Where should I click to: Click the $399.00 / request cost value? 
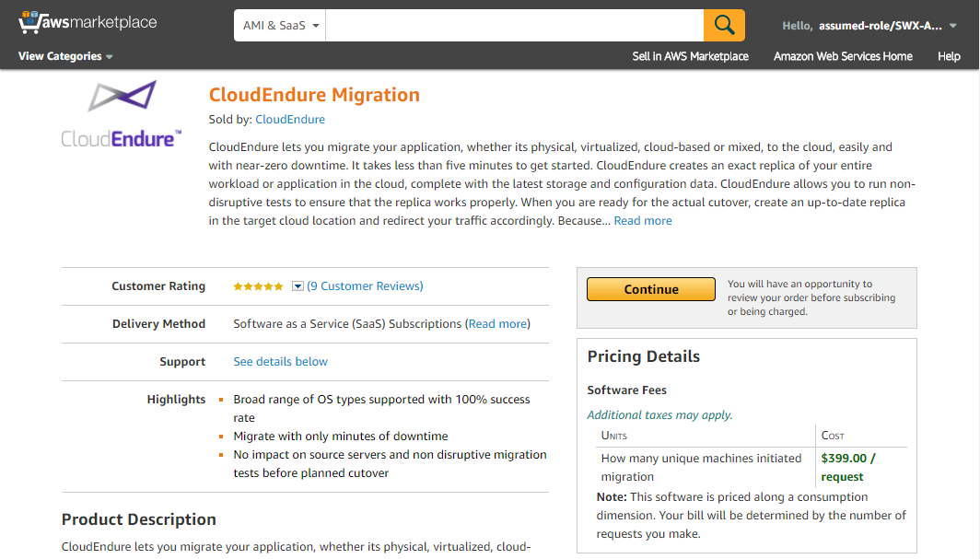click(x=848, y=467)
